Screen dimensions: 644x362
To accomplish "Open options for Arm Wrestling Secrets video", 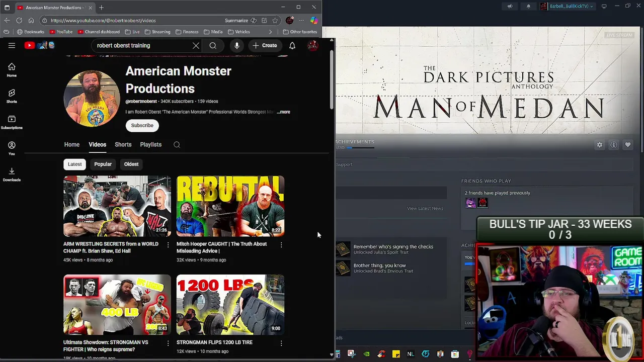I will (168, 245).
